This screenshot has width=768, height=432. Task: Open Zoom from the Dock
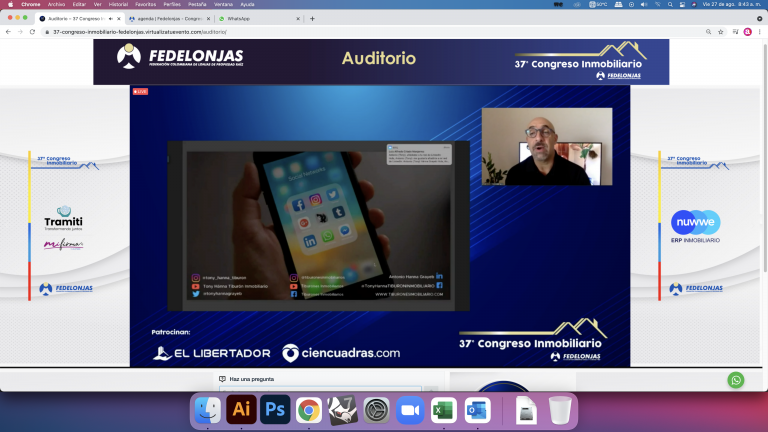[410, 410]
